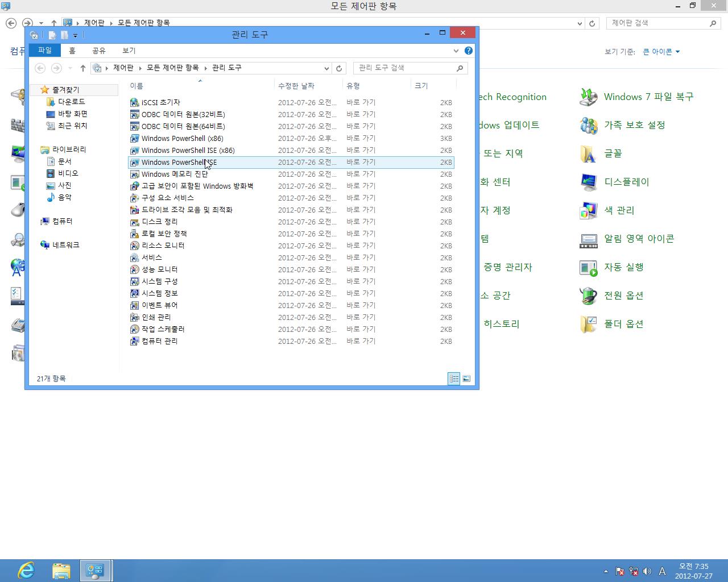Open Internet Explorer from taskbar
Image resolution: width=728 pixels, height=582 pixels.
[x=26, y=570]
